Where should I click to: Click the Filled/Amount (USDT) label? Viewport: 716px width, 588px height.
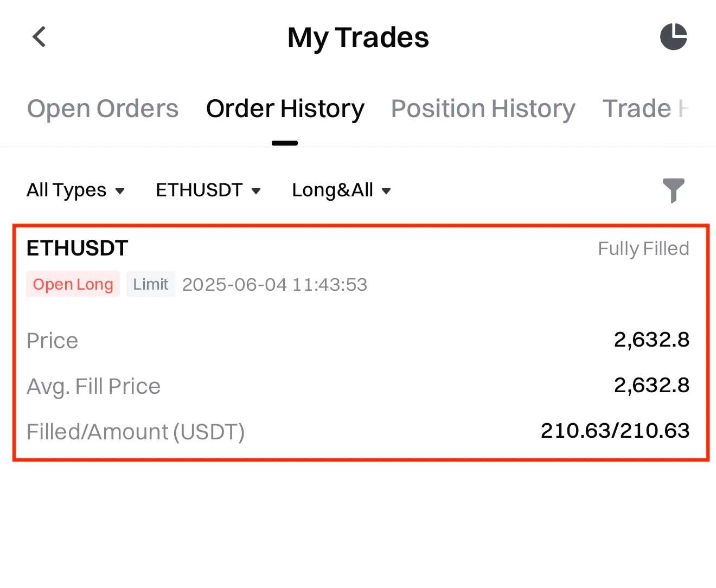click(136, 432)
